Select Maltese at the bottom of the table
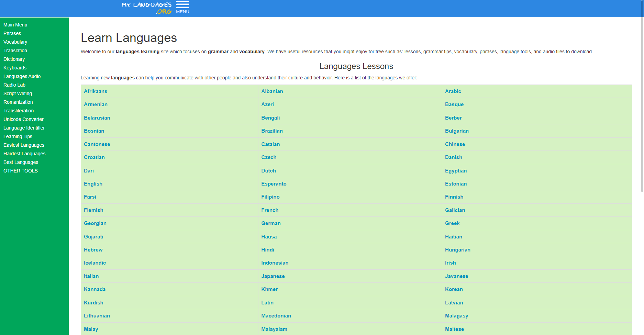The image size is (644, 335). point(454,329)
